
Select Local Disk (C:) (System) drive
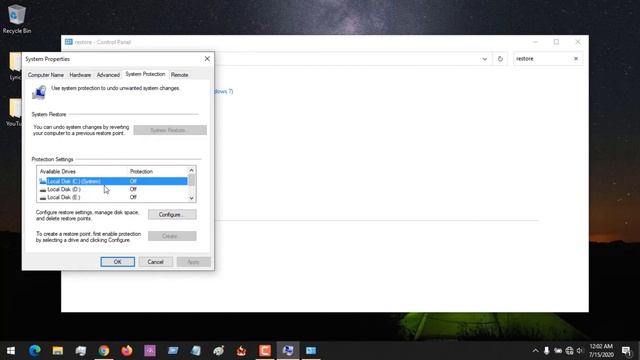coord(113,181)
